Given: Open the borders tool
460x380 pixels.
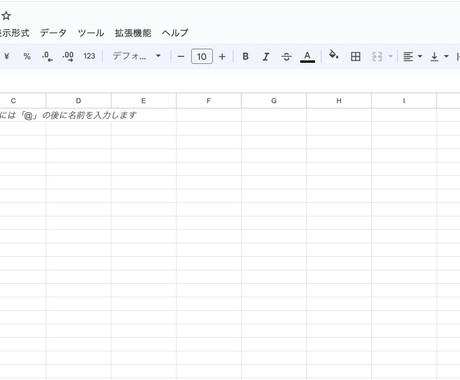Looking at the screenshot, I should coord(355,56).
